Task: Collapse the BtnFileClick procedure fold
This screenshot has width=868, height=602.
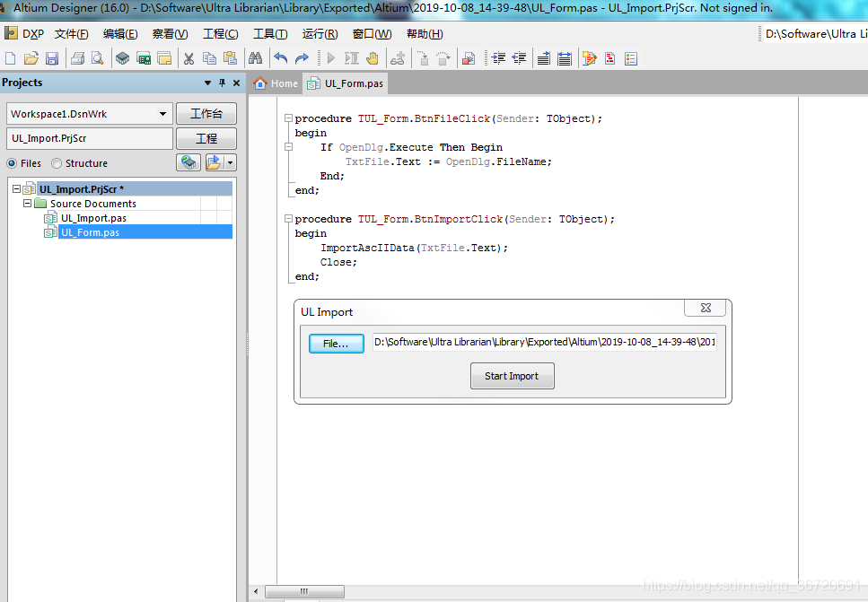Action: [288, 118]
